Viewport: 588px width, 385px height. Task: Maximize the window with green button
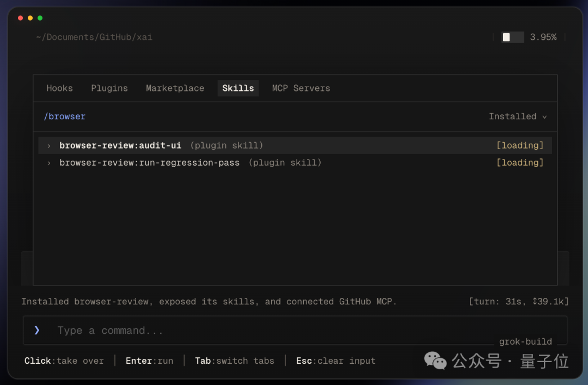tap(40, 18)
